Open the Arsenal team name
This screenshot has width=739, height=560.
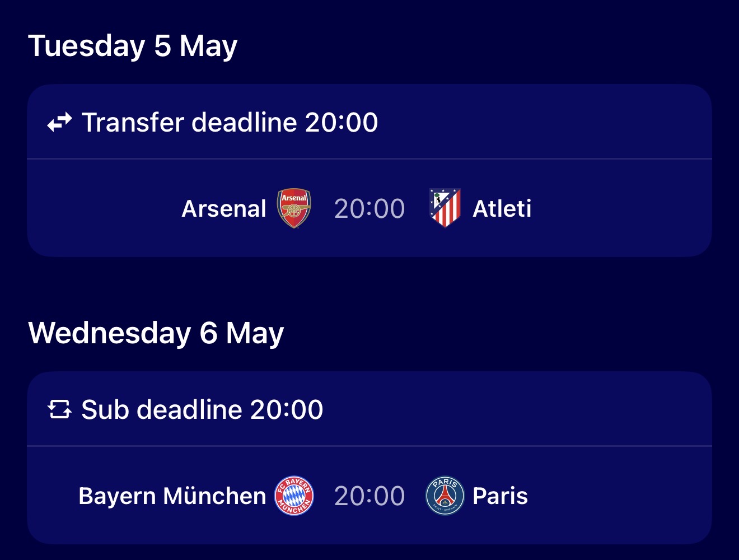point(224,209)
